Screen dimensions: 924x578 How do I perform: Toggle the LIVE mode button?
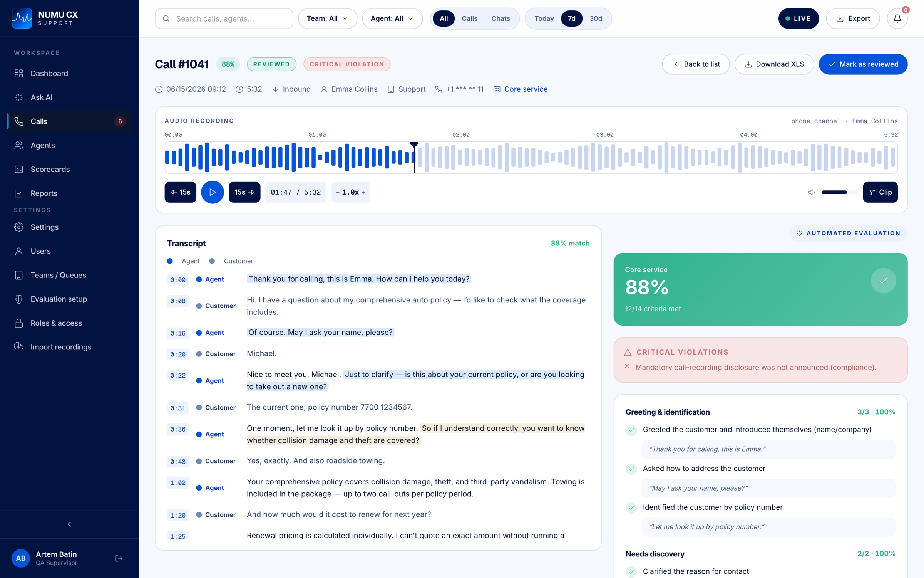point(798,18)
